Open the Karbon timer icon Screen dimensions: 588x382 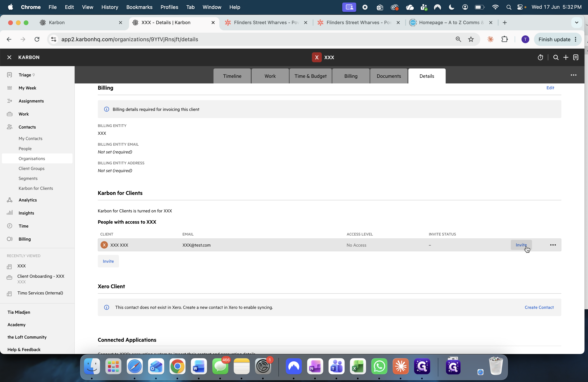click(x=540, y=57)
